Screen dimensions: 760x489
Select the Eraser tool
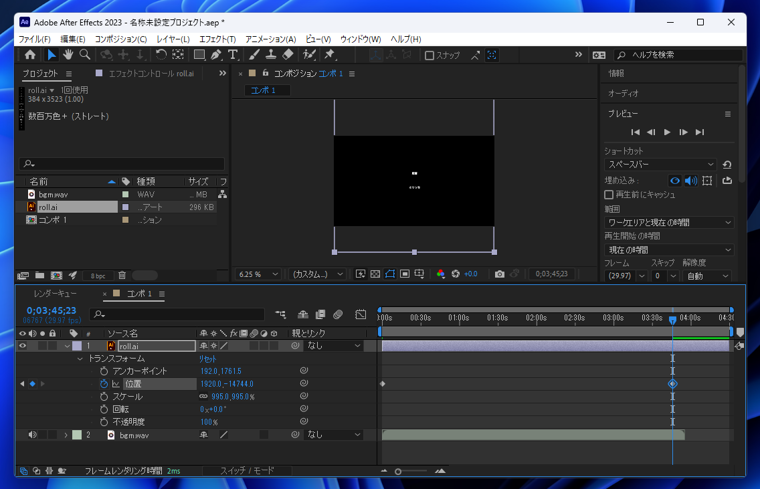point(288,55)
